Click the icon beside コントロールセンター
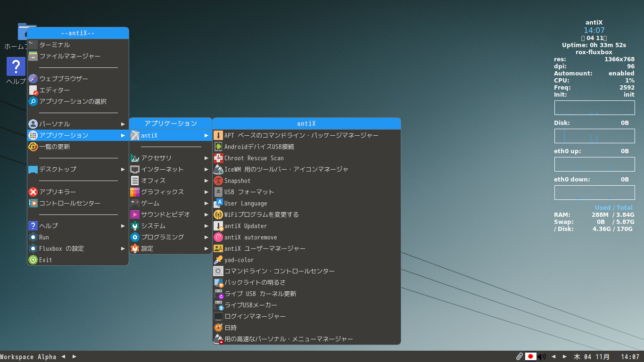644x362 pixels. tap(33, 203)
